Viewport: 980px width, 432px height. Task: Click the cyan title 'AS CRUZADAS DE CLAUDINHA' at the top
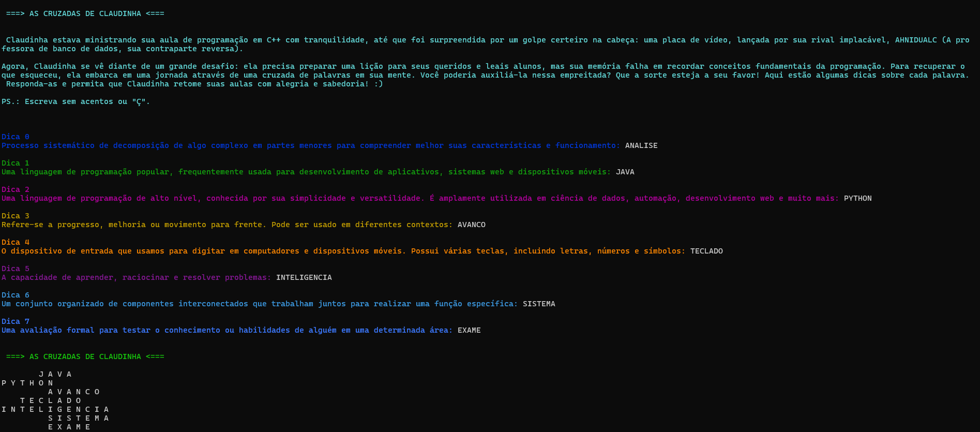coord(85,13)
